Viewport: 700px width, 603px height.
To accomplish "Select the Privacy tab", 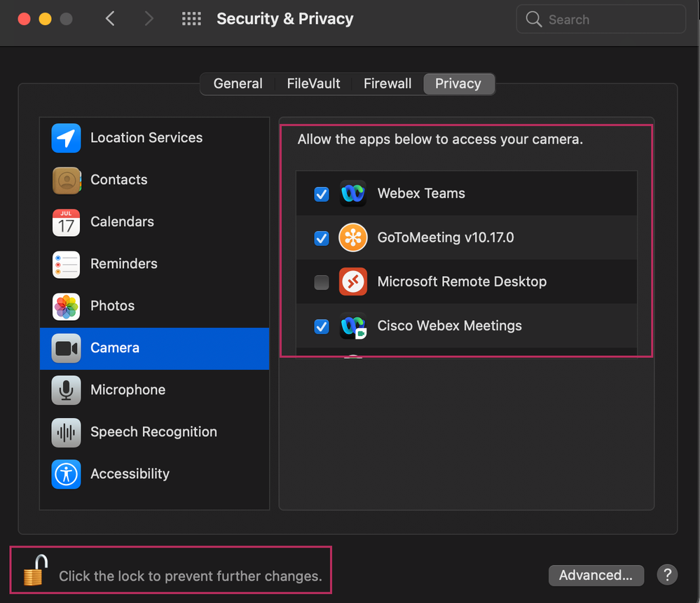I will tap(458, 84).
